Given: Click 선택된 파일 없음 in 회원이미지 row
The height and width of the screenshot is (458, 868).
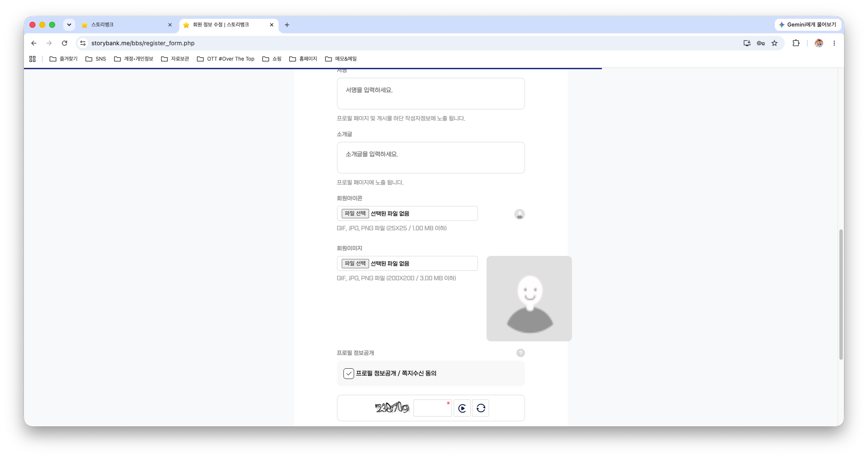Looking at the screenshot, I should pos(390,264).
